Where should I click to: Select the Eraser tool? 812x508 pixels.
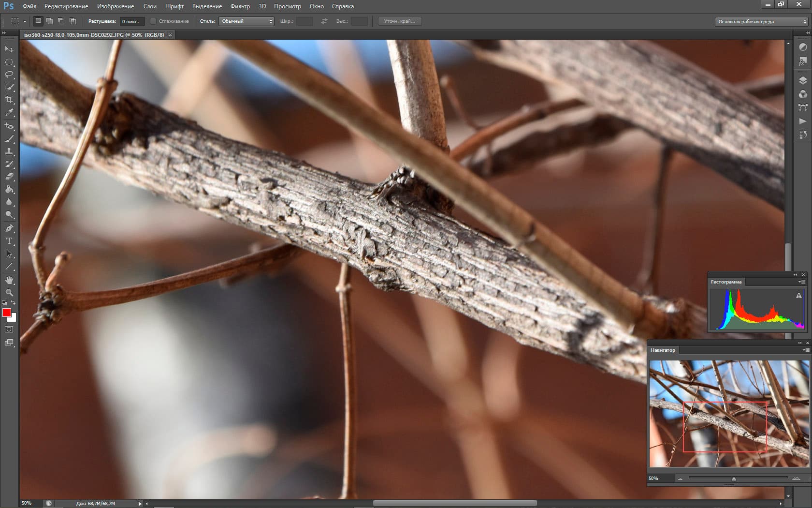(9, 177)
